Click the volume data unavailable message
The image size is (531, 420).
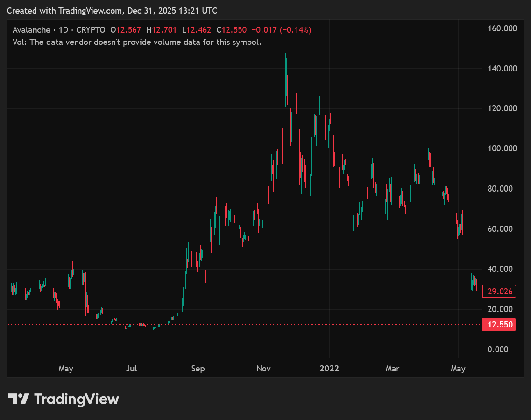pos(137,42)
